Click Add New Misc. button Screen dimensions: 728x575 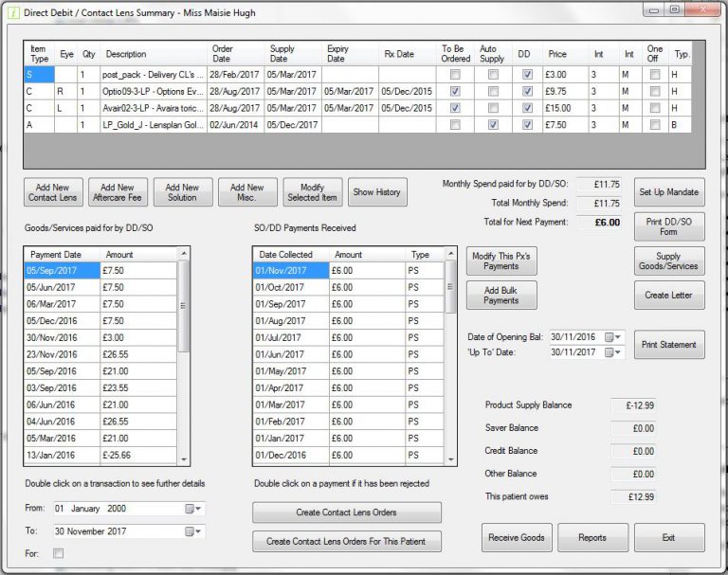pos(247,192)
